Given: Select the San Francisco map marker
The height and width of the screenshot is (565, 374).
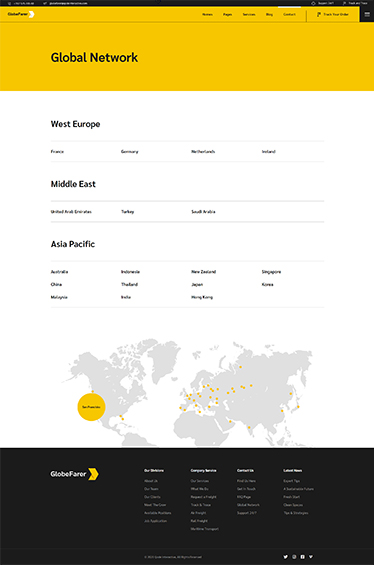Looking at the screenshot, I should pos(91,407).
